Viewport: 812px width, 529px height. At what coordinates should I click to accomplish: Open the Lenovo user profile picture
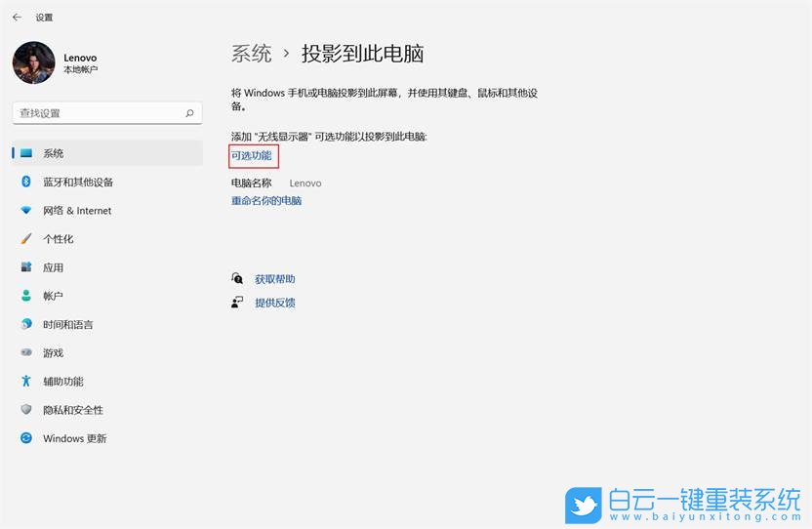click(x=33, y=62)
